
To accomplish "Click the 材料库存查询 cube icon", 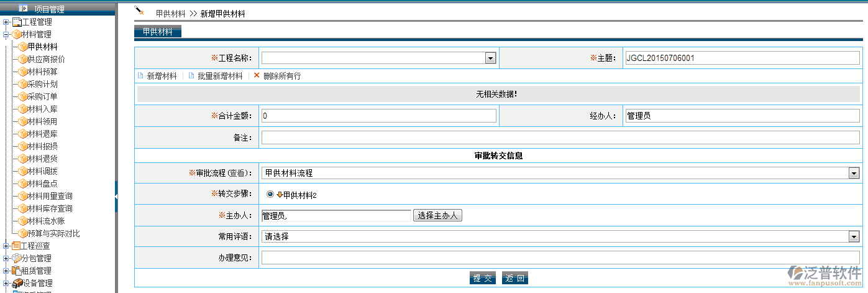I will pos(23,208).
